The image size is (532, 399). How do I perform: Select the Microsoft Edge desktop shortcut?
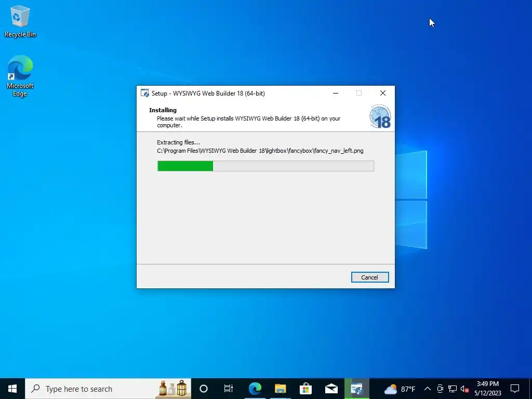pyautogui.click(x=20, y=76)
